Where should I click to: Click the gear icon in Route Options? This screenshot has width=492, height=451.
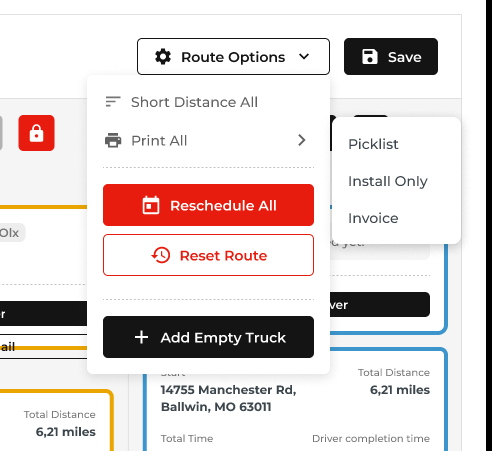click(x=163, y=57)
